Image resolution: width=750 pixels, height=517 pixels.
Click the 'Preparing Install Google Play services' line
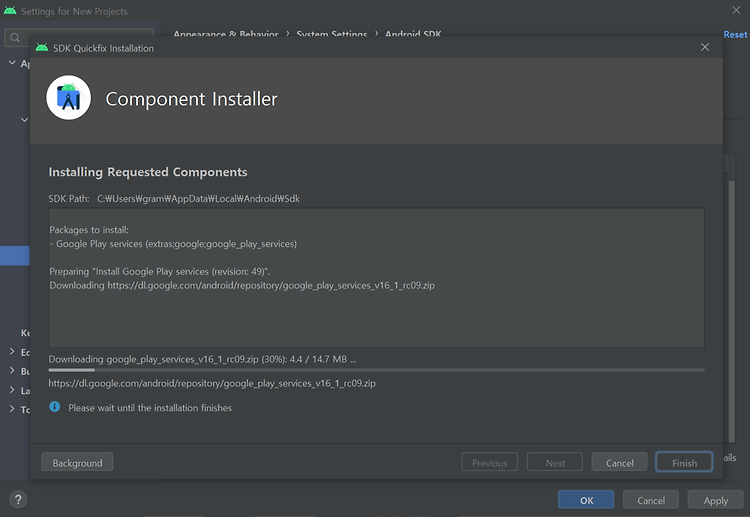pyautogui.click(x=160, y=271)
